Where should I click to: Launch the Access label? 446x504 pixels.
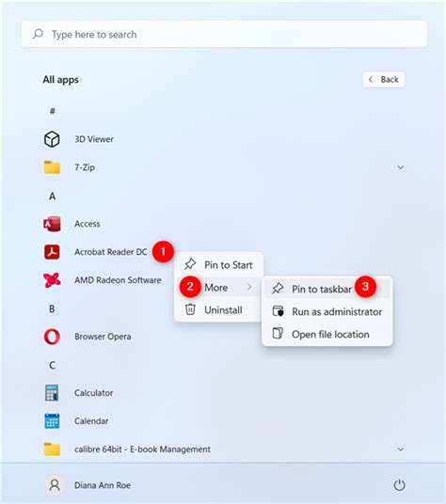pos(88,224)
